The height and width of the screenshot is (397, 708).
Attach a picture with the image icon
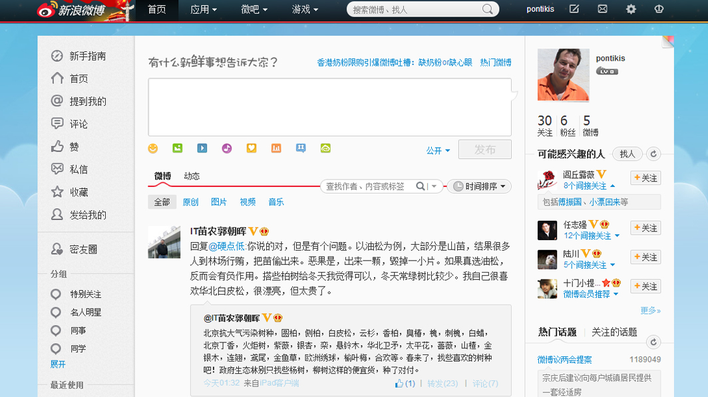point(177,148)
